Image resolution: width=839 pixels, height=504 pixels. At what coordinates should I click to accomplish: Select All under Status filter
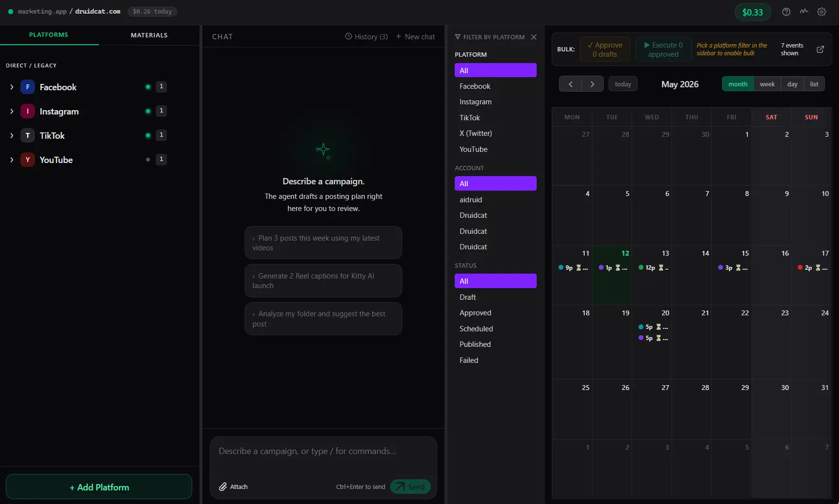[495, 281]
